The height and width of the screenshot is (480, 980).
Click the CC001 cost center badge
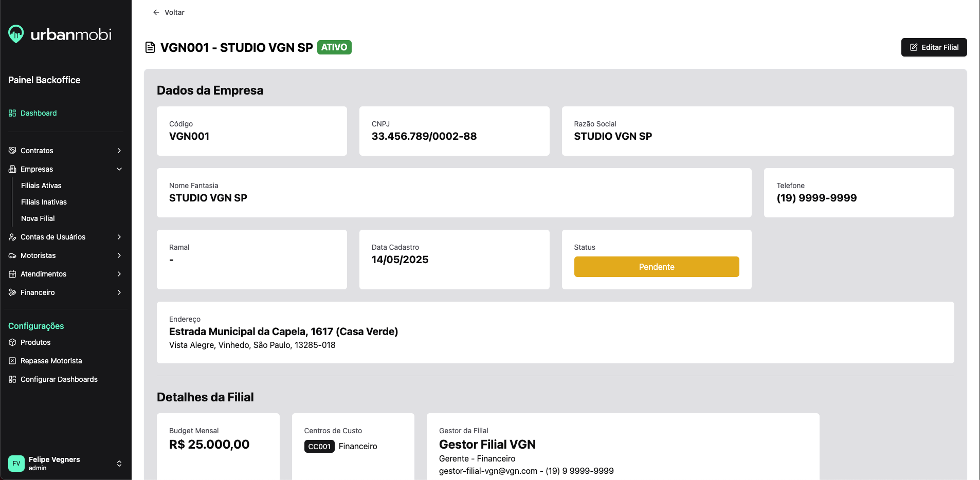pyautogui.click(x=319, y=447)
